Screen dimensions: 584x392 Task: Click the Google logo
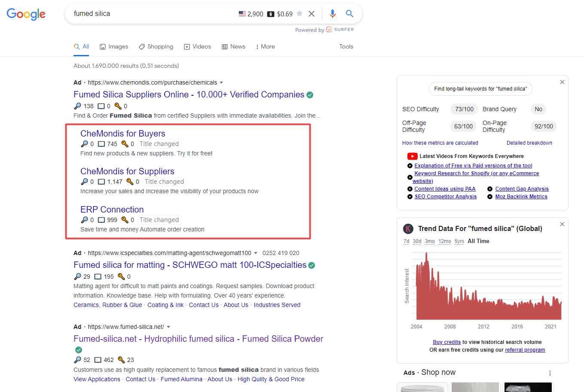click(26, 14)
